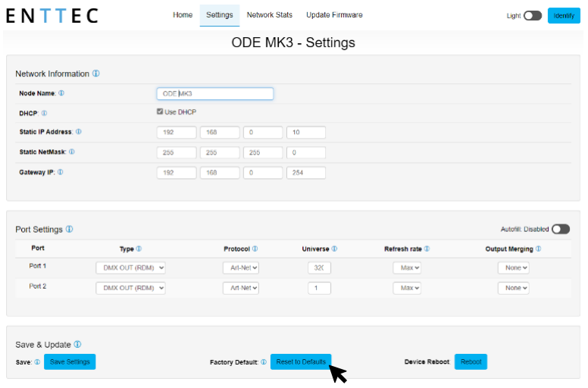Open info icon next to Static NetMask
The height and width of the screenshot is (388, 588).
[x=72, y=152]
